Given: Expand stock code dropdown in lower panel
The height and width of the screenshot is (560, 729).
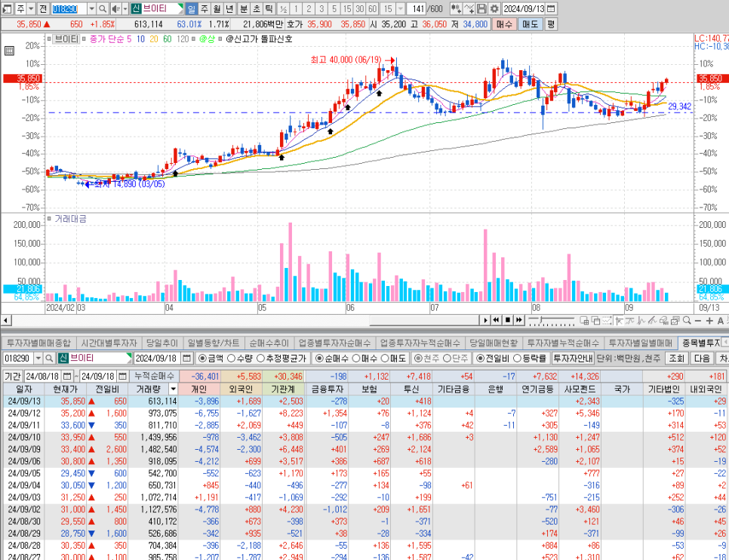Looking at the screenshot, I should click(x=38, y=358).
